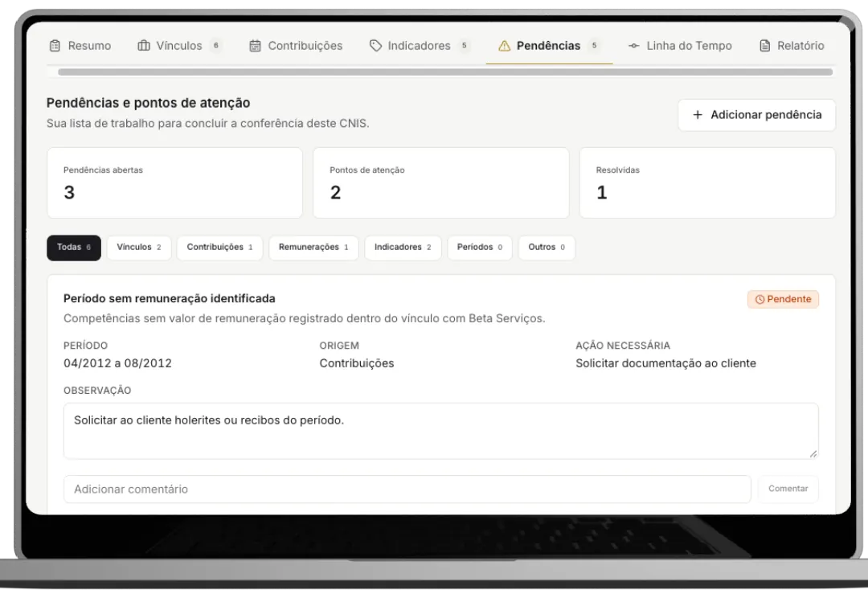Click the Comentar button
Viewport: 868px width, 598px height.
(x=788, y=489)
